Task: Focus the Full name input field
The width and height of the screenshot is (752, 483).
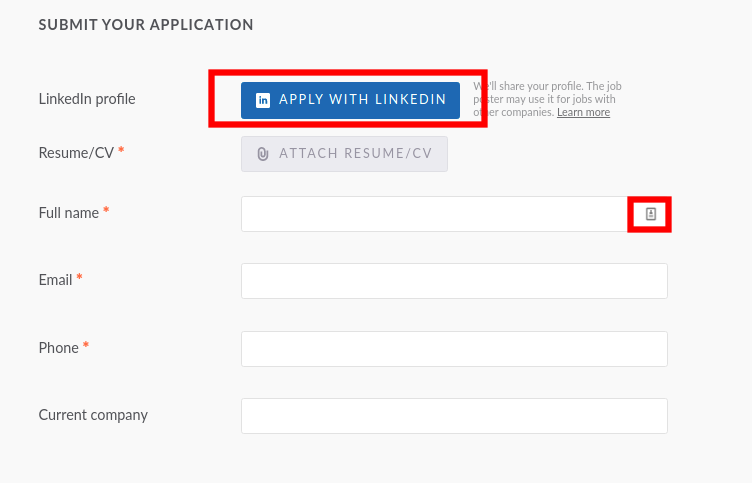Action: click(454, 214)
